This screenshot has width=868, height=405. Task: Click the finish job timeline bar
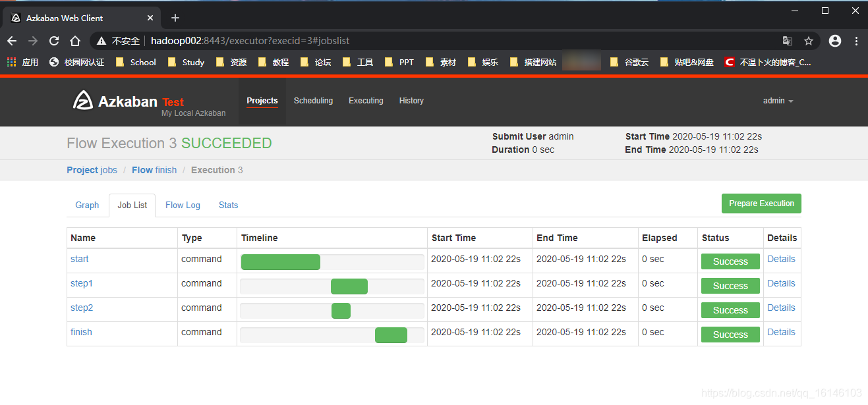(x=391, y=335)
